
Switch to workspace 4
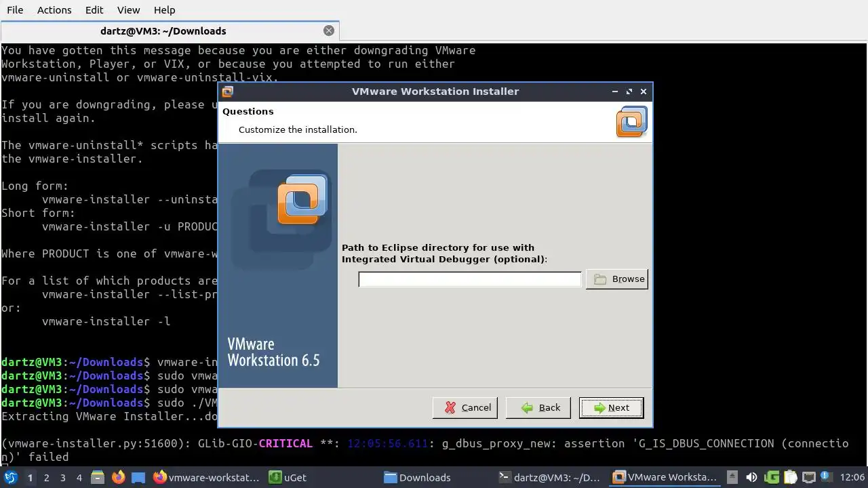coord(79,478)
